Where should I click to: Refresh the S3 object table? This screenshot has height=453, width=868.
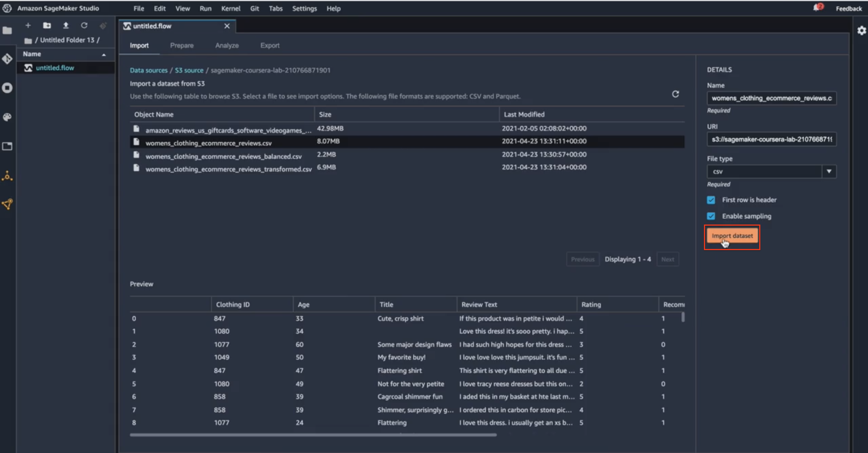coord(675,94)
